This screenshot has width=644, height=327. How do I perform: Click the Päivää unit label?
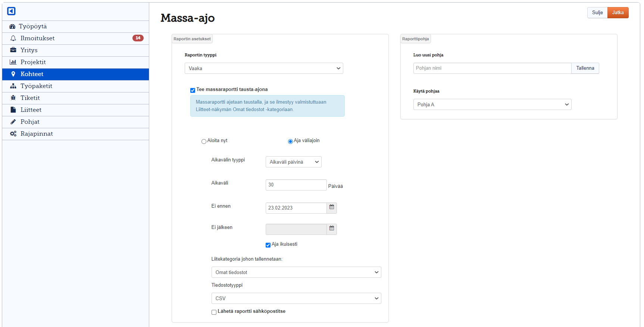pos(335,186)
